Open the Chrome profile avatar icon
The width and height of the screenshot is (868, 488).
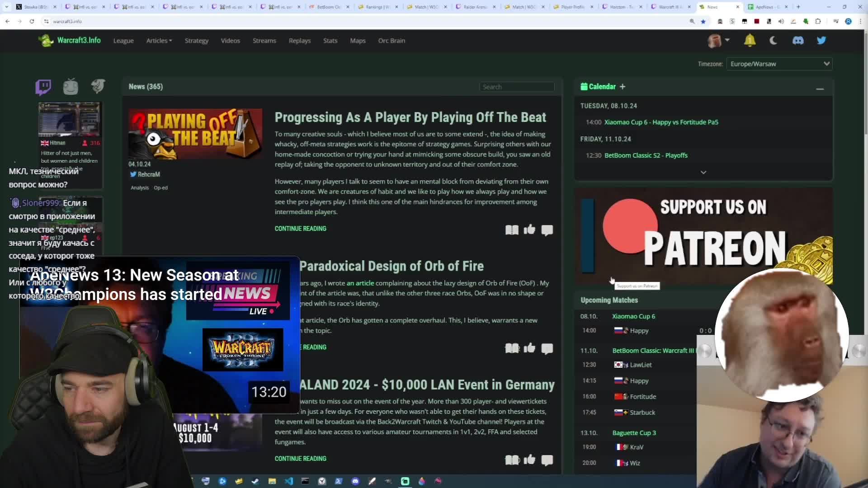(x=848, y=21)
